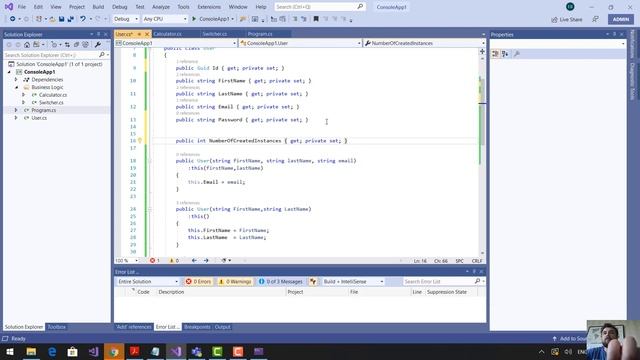Screen dimensions: 640x360
Task: Click the Error List filter funnel icon
Action: pos(313,282)
